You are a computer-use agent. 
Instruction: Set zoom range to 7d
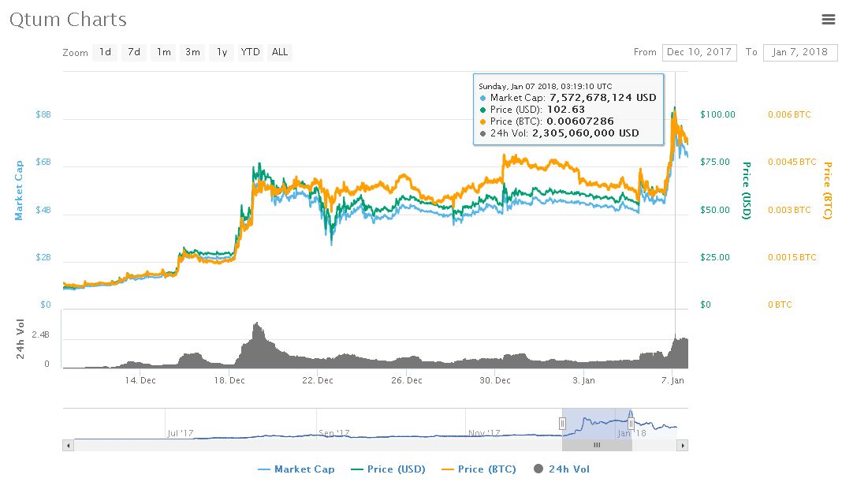point(134,52)
